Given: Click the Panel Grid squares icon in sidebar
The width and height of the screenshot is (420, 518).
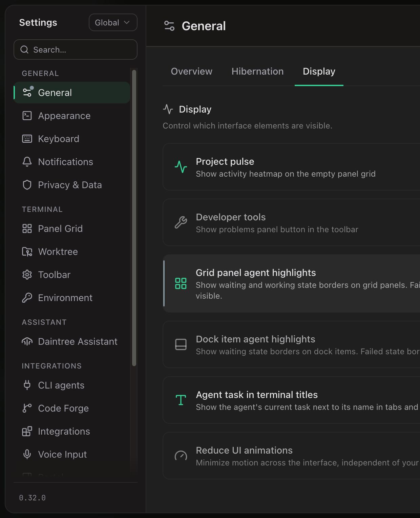Looking at the screenshot, I should click(27, 228).
